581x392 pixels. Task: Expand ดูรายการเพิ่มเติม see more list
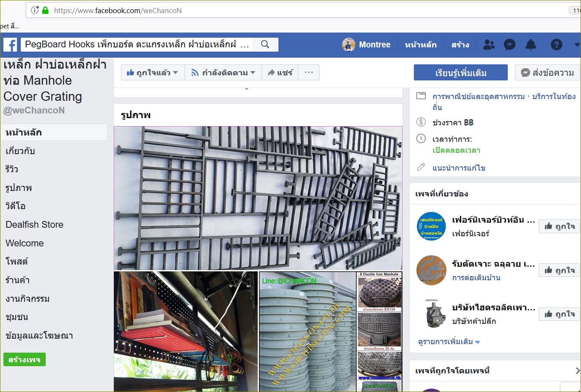point(449,342)
